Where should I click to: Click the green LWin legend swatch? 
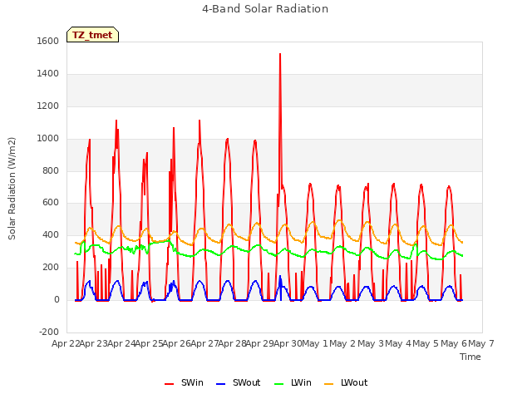pos(279,384)
